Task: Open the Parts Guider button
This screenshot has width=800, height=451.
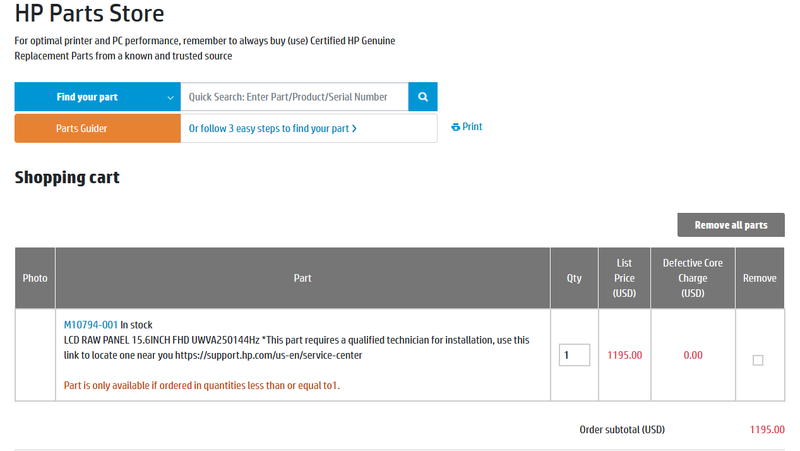Action: click(x=97, y=128)
